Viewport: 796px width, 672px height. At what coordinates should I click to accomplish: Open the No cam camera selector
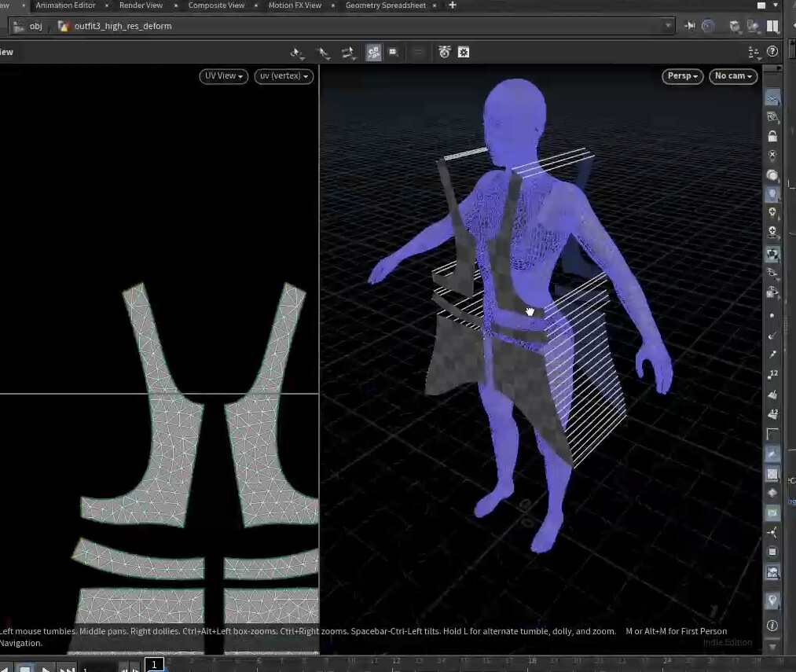tap(732, 75)
